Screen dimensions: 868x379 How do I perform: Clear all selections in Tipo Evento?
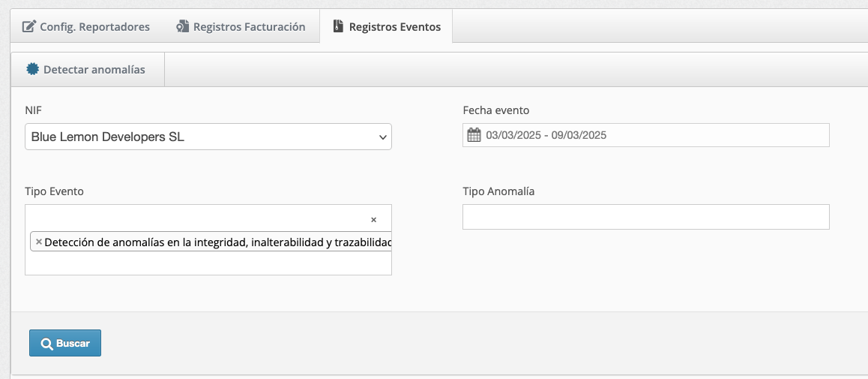(x=373, y=220)
